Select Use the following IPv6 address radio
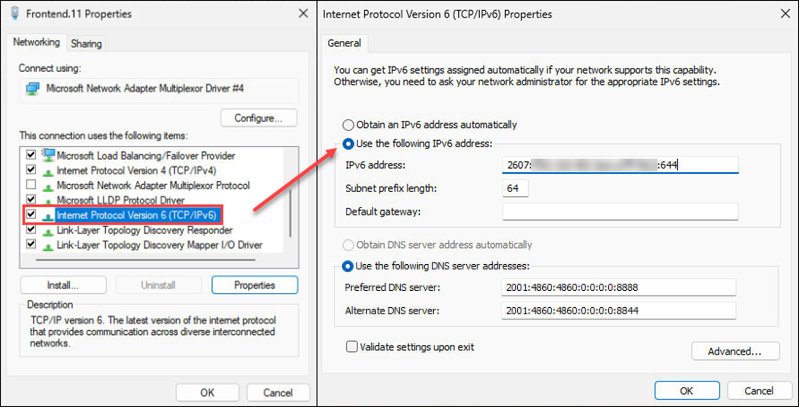Viewport: 799px width, 407px height. tap(348, 144)
